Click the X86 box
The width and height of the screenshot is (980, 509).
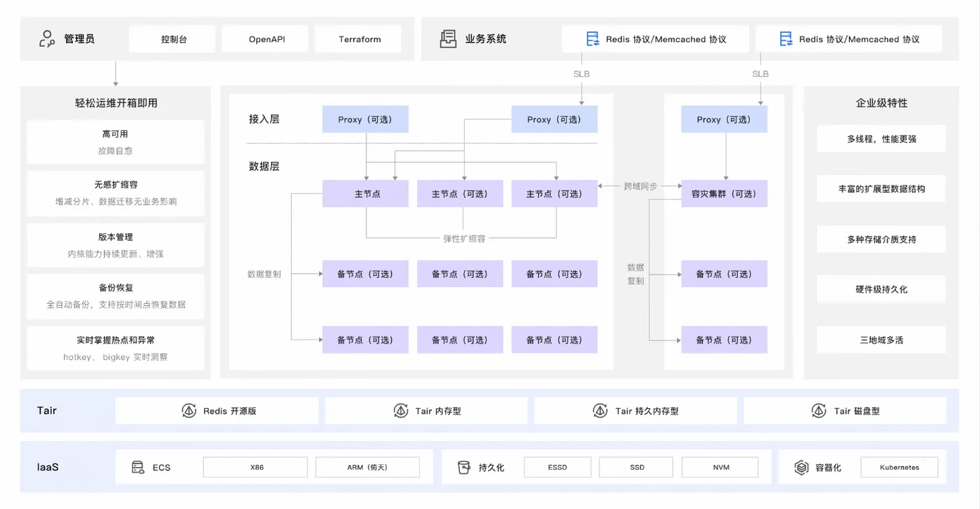(x=255, y=467)
